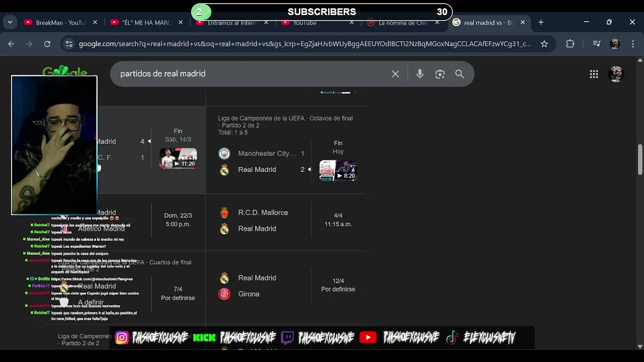This screenshot has height=362, width=644.
Task: Reload the current page
Action: [47, 44]
